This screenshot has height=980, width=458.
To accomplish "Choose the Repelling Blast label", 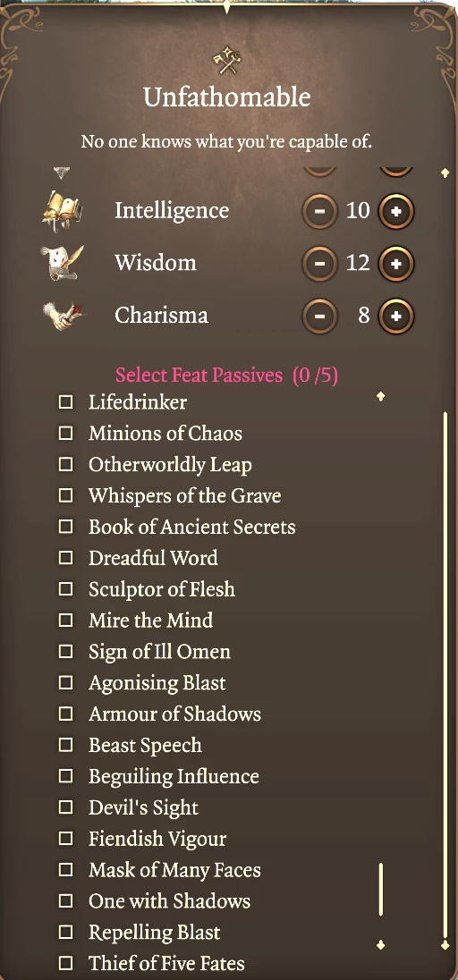I will point(155,933).
